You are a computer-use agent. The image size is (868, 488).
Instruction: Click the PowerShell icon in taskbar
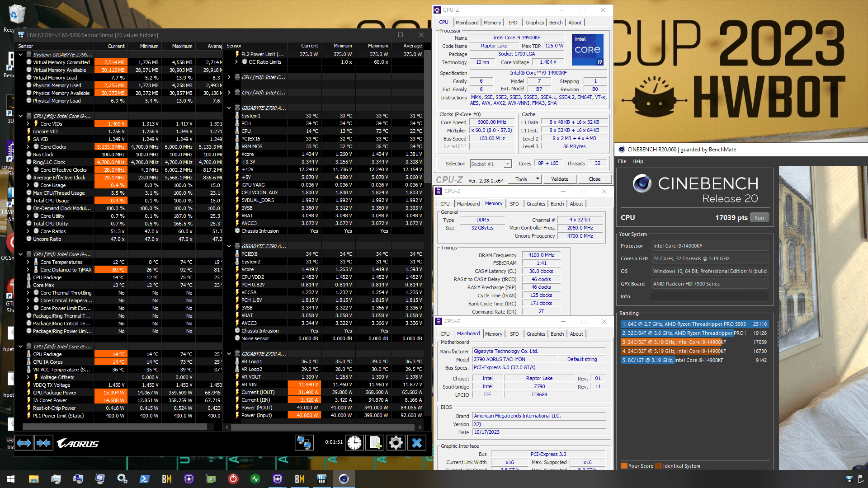coord(145,479)
